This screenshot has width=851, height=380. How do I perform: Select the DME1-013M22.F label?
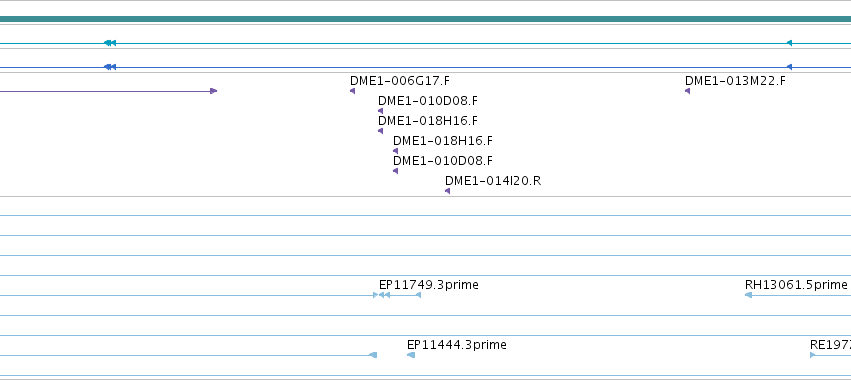tap(735, 81)
